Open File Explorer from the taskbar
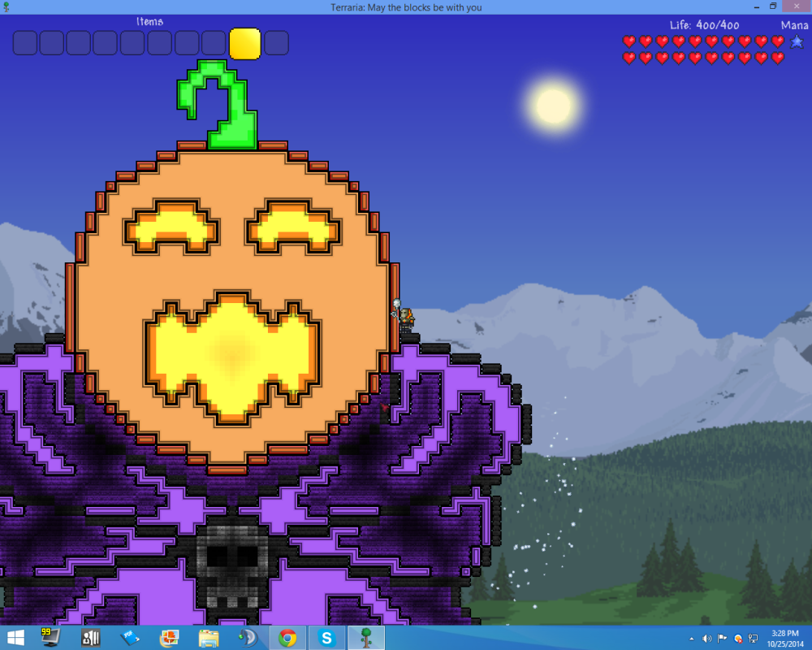This screenshot has height=650, width=812. coord(209,638)
